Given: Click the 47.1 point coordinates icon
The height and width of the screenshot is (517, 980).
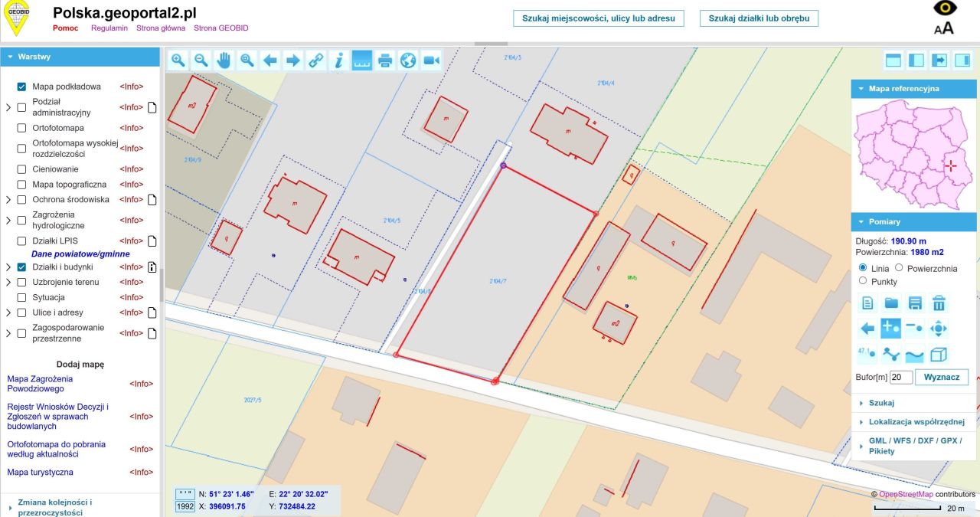Looking at the screenshot, I should [867, 354].
